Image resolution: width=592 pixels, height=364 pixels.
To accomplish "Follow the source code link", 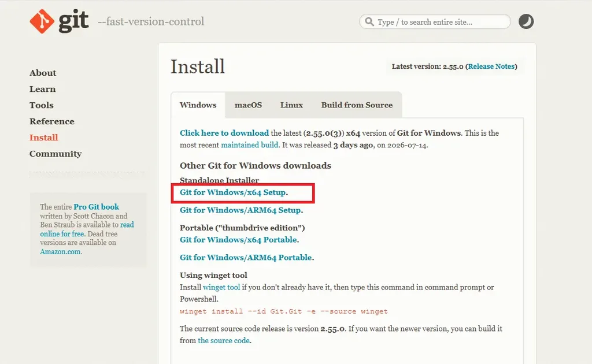I will [x=224, y=340].
